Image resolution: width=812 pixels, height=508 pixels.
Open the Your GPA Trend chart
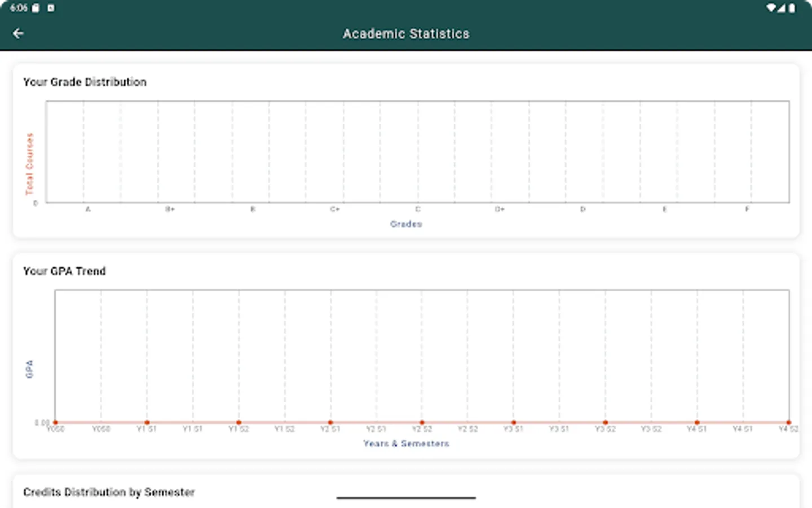coord(422,356)
